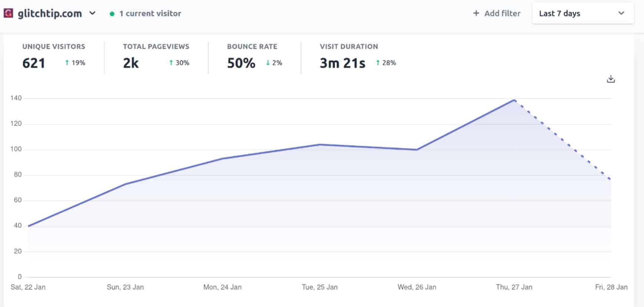
Task: Open the 1 current visitor link
Action: pyautogui.click(x=150, y=14)
